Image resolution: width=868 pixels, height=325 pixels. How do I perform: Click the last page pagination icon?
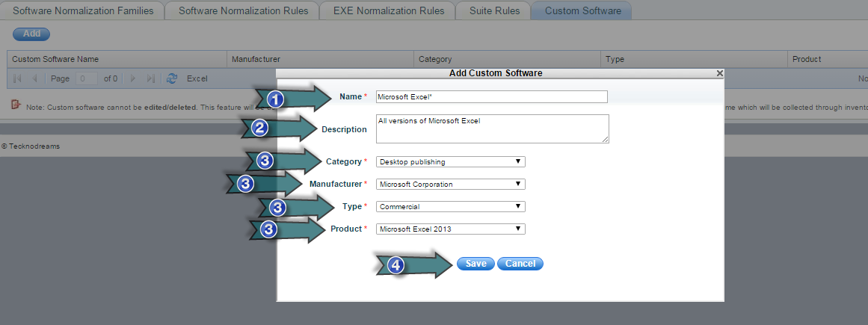tap(150, 78)
